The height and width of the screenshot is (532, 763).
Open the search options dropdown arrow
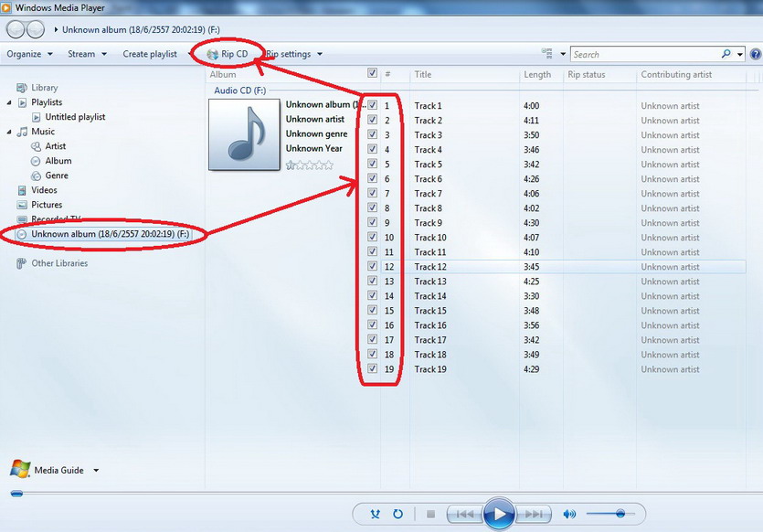pos(739,55)
